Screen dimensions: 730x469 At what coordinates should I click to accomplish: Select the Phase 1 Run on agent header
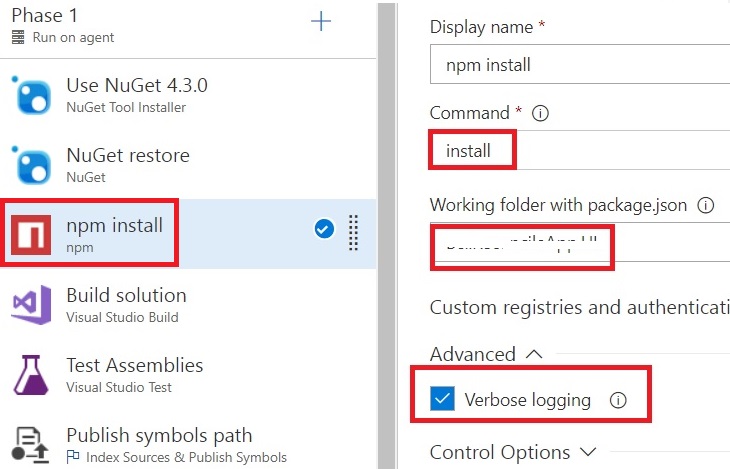coord(63,27)
